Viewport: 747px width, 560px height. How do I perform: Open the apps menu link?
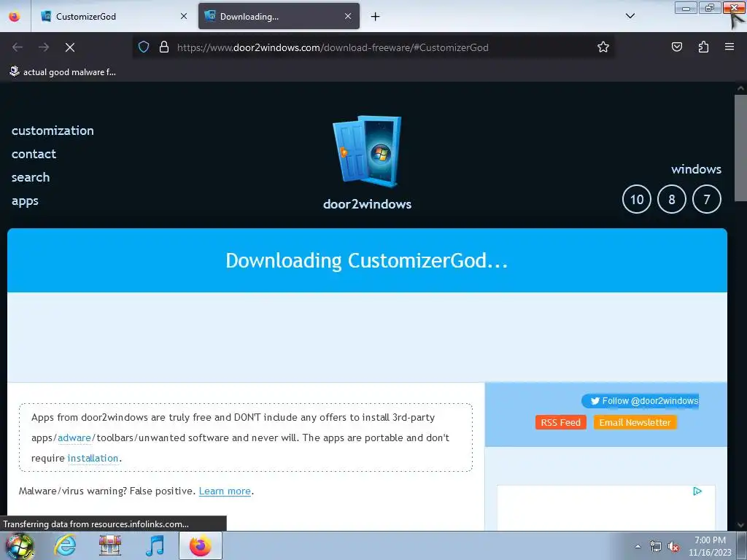pos(25,201)
